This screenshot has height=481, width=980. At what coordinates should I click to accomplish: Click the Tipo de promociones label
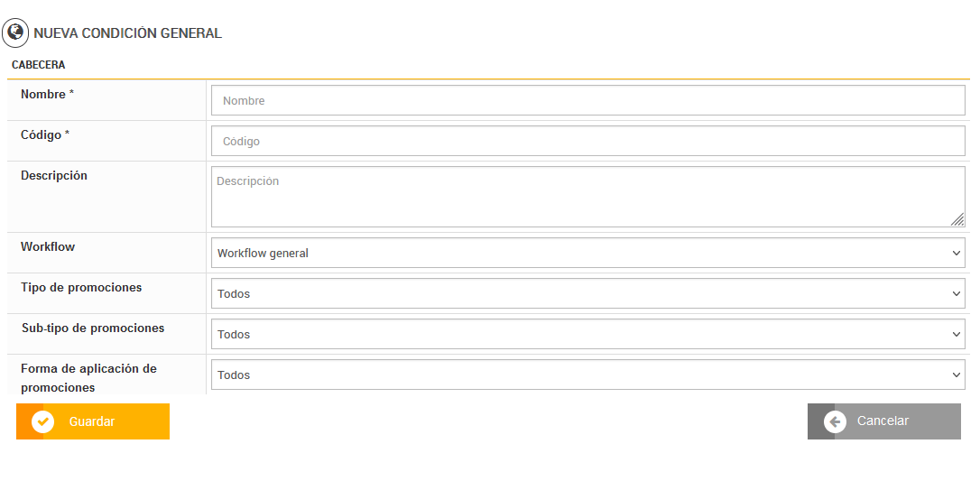point(81,288)
